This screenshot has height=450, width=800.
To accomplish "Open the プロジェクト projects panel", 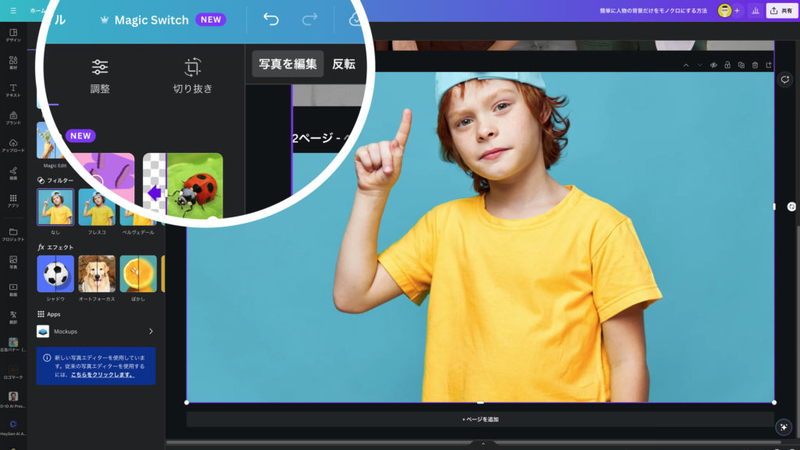I will (x=13, y=235).
